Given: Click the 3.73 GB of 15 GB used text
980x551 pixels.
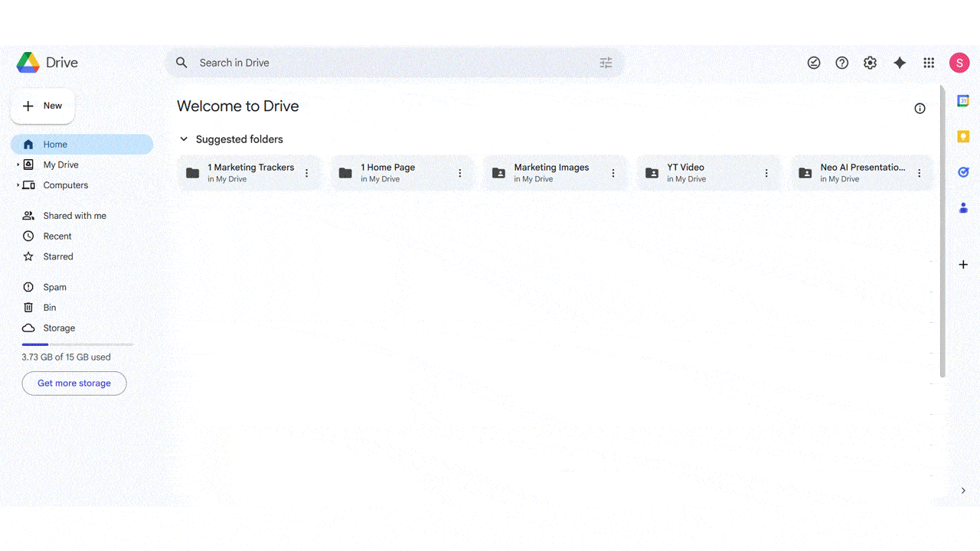Looking at the screenshot, I should [x=66, y=357].
